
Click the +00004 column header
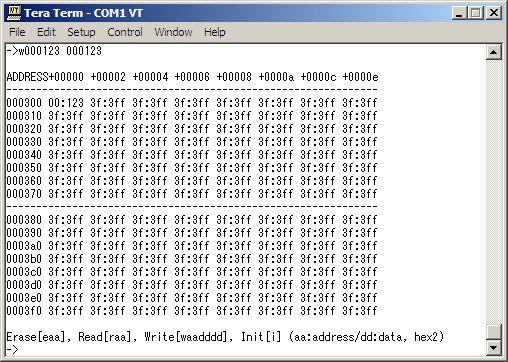(x=150, y=77)
